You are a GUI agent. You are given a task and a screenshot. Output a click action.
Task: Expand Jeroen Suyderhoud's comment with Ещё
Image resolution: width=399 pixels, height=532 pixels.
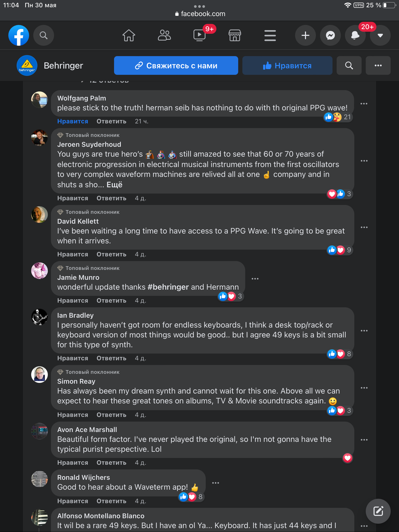[x=115, y=185]
